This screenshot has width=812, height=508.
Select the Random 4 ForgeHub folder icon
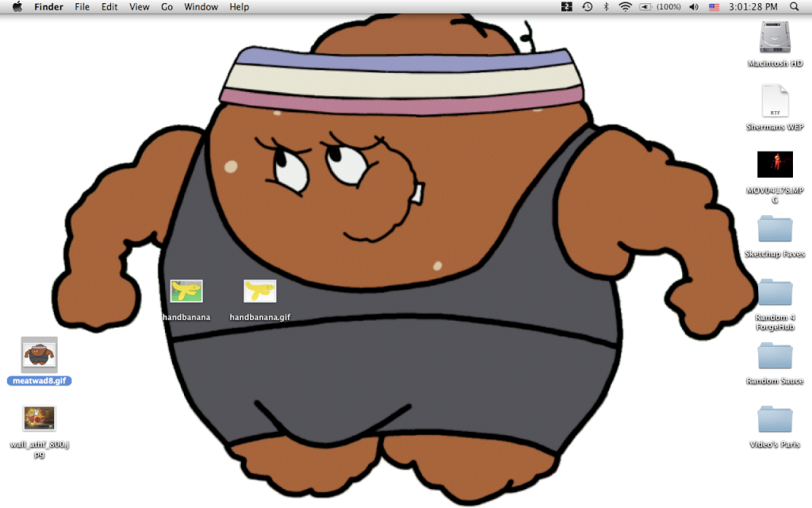coord(775,293)
